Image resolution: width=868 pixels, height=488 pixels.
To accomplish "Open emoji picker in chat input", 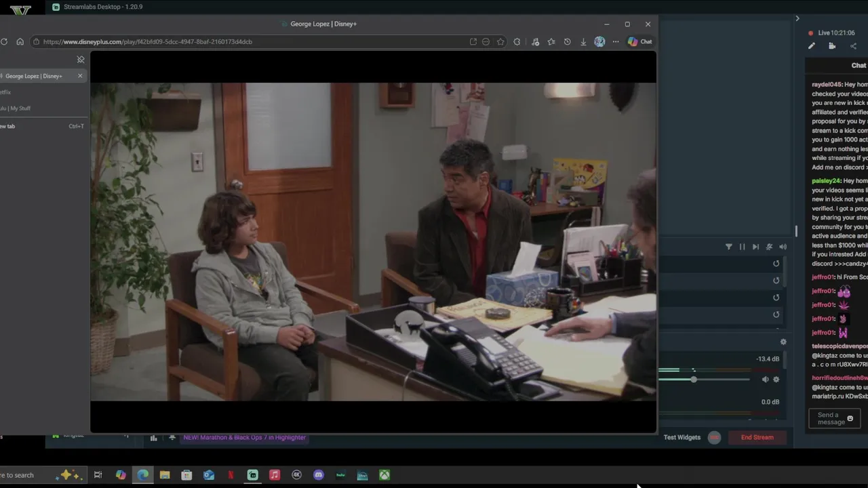I will 850,418.
